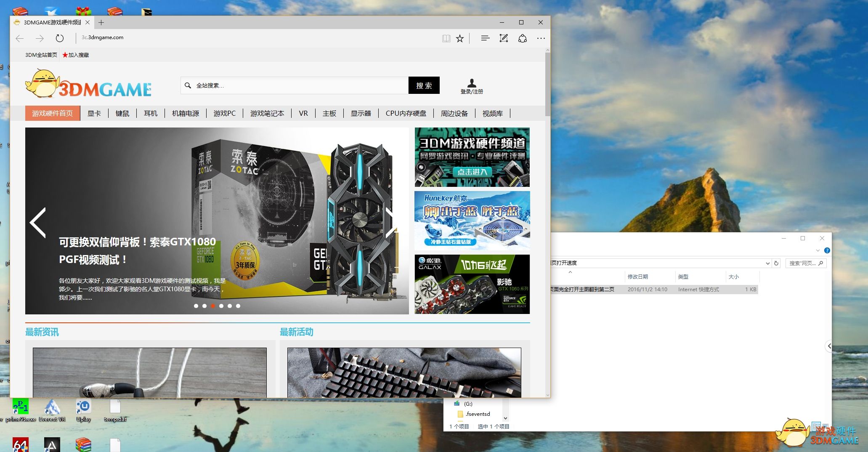Open the 索泰GTX1080 PGF视频测试 headline
The image size is (868, 452).
[x=138, y=251]
